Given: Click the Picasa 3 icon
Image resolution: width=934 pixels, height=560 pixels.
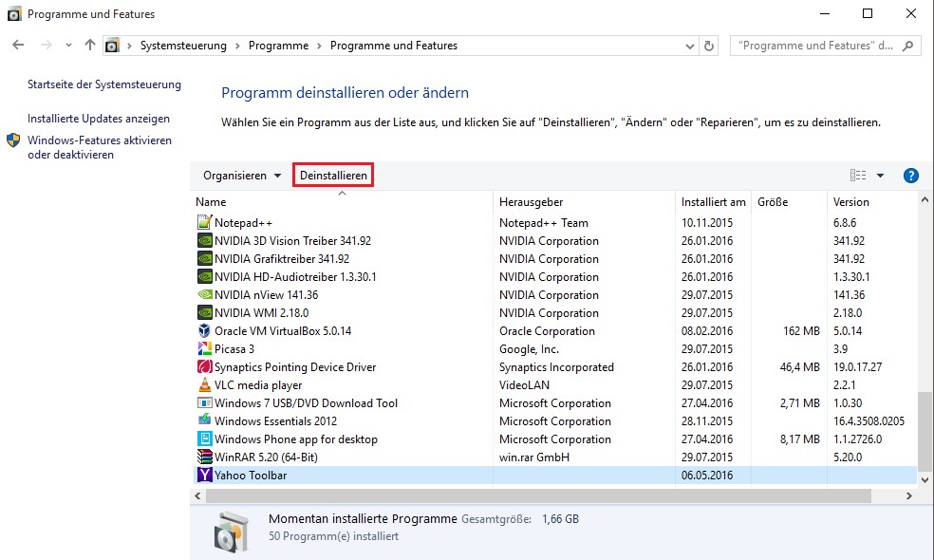Looking at the screenshot, I should tap(204, 349).
